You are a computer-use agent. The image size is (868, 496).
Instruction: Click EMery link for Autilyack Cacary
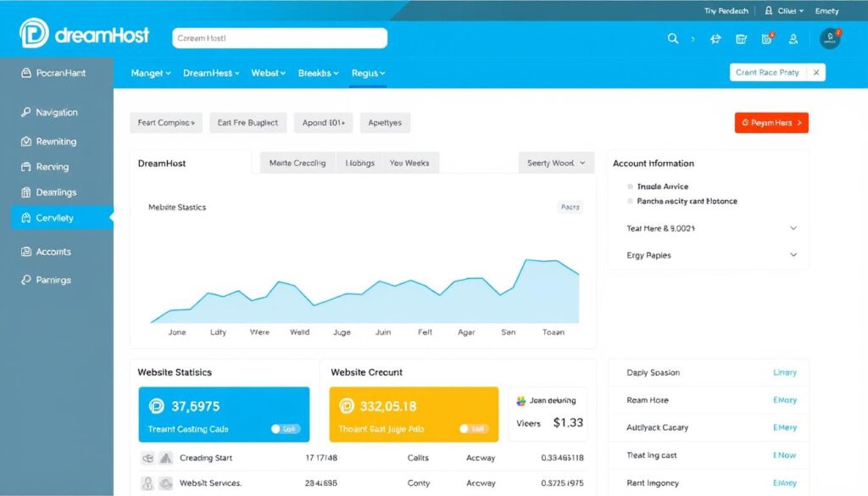pos(784,427)
